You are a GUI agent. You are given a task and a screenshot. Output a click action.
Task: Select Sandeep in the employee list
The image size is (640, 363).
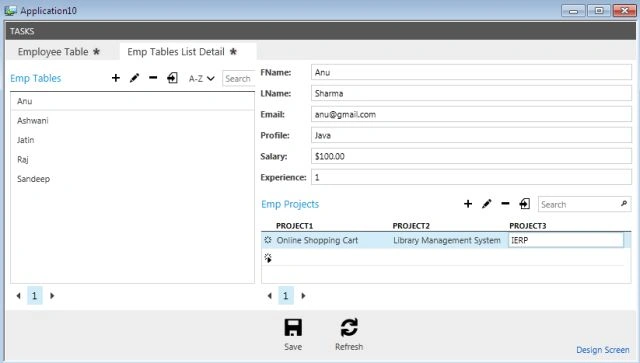pyautogui.click(x=132, y=179)
